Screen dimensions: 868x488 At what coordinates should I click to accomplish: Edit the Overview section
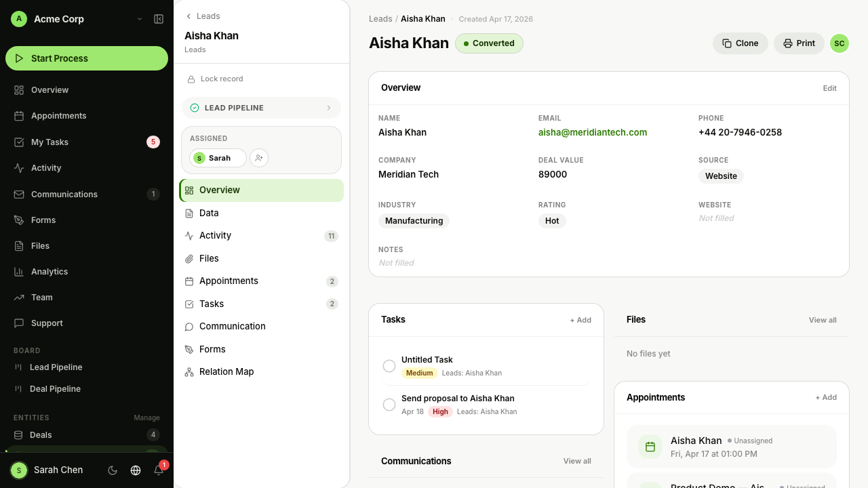pos(829,88)
